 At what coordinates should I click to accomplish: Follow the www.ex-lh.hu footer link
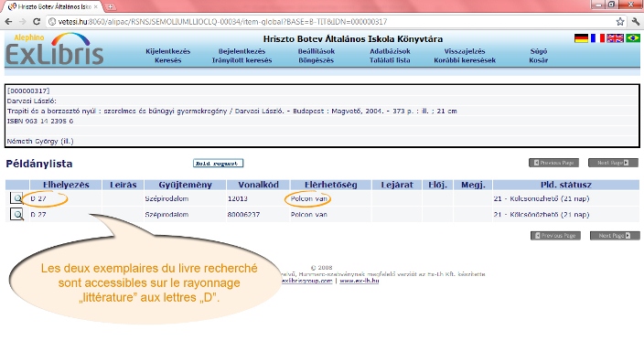(359, 281)
